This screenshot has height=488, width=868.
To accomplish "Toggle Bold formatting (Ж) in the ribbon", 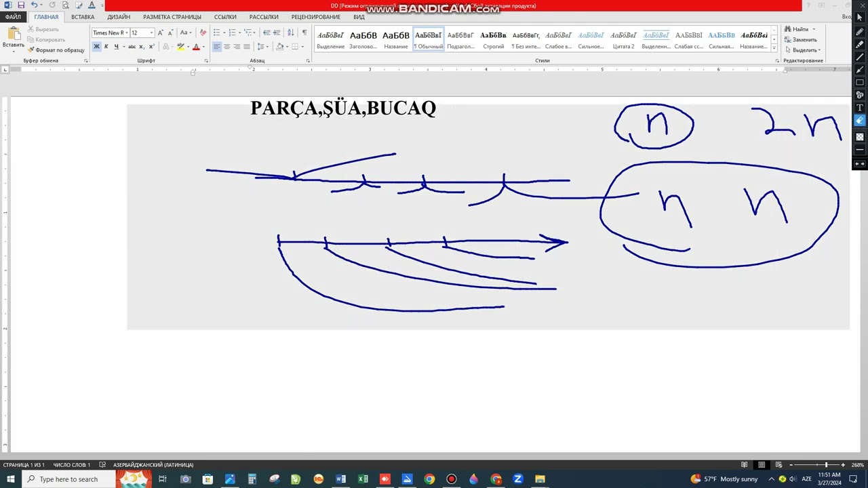I will click(x=96, y=47).
